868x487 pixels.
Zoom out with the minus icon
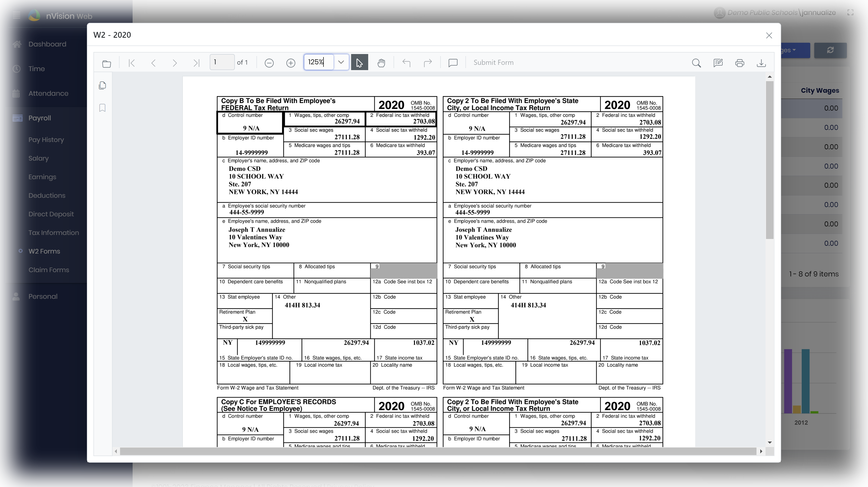(x=269, y=63)
